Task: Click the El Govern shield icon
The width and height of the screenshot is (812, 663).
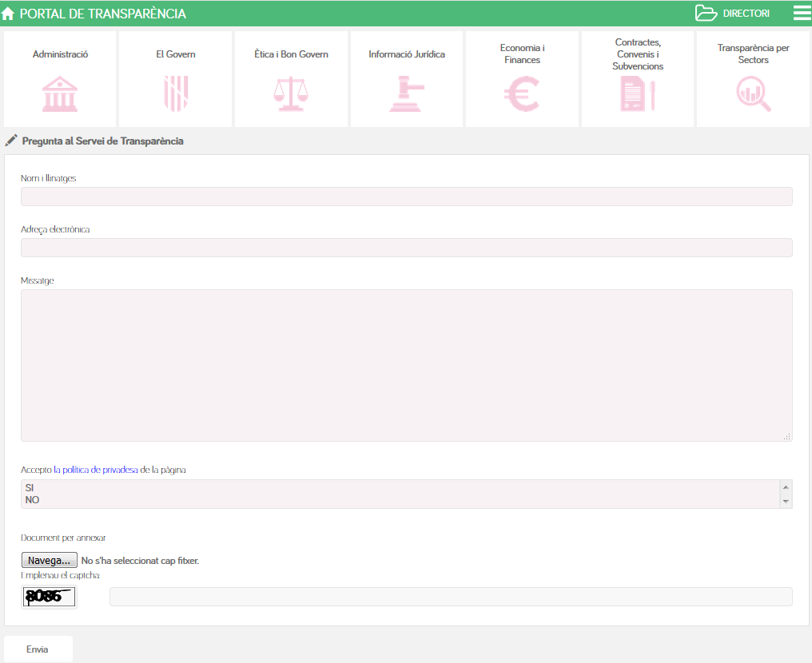Action: (175, 94)
